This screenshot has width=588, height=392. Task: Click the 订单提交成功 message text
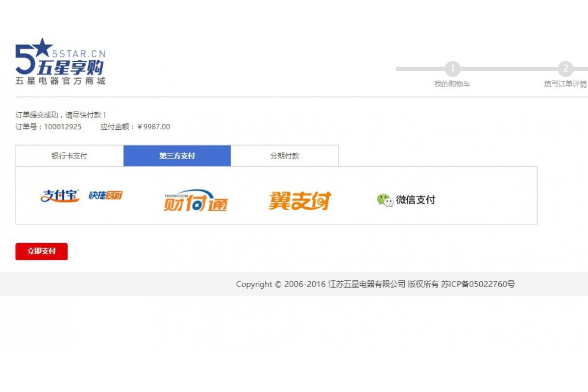point(61,115)
